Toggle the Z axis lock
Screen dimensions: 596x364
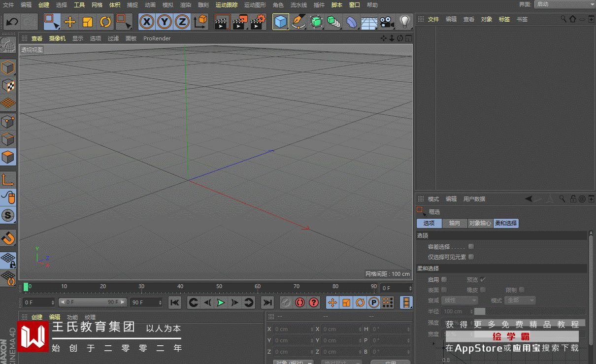182,22
